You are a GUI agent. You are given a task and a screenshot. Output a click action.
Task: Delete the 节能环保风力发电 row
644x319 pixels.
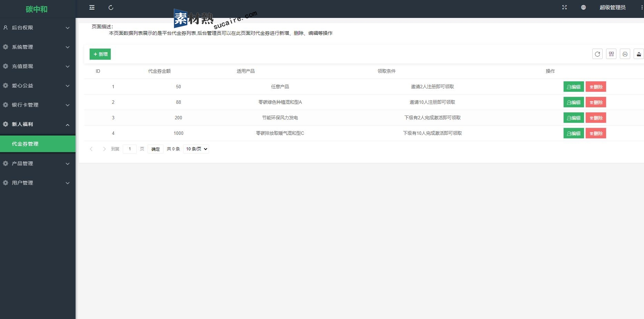596,118
